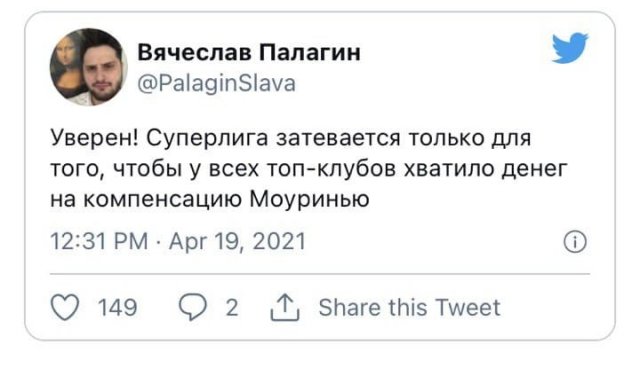Open the tweet info circle icon
640x376 pixels.
(x=575, y=242)
